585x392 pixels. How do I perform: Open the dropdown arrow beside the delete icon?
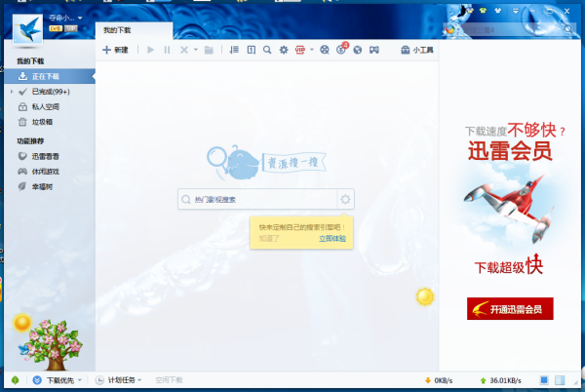point(196,50)
